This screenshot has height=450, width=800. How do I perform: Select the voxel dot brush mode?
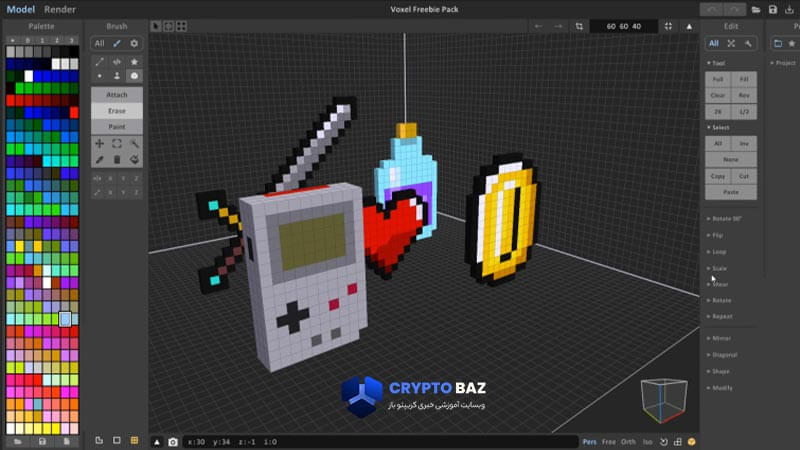pyautogui.click(x=99, y=76)
